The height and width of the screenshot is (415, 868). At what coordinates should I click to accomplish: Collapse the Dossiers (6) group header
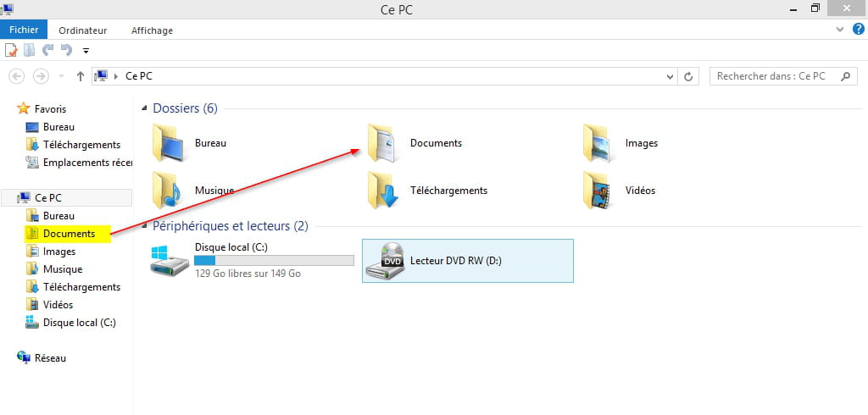[145, 108]
